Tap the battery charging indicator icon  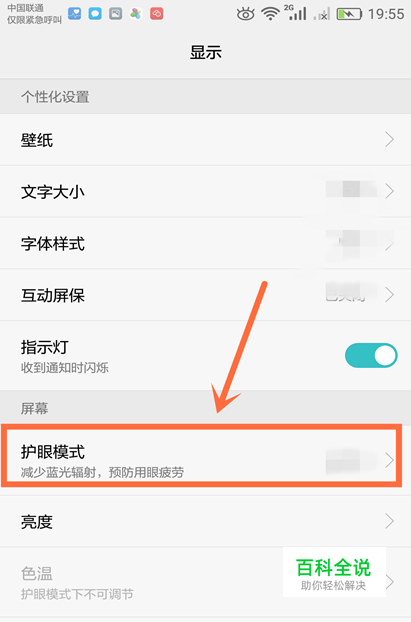(x=349, y=15)
